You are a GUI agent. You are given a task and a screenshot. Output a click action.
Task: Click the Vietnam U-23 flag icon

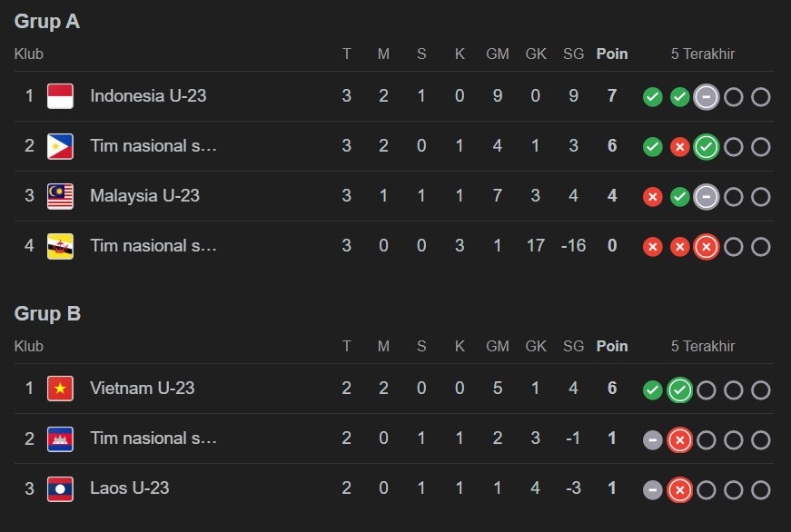[60, 389]
